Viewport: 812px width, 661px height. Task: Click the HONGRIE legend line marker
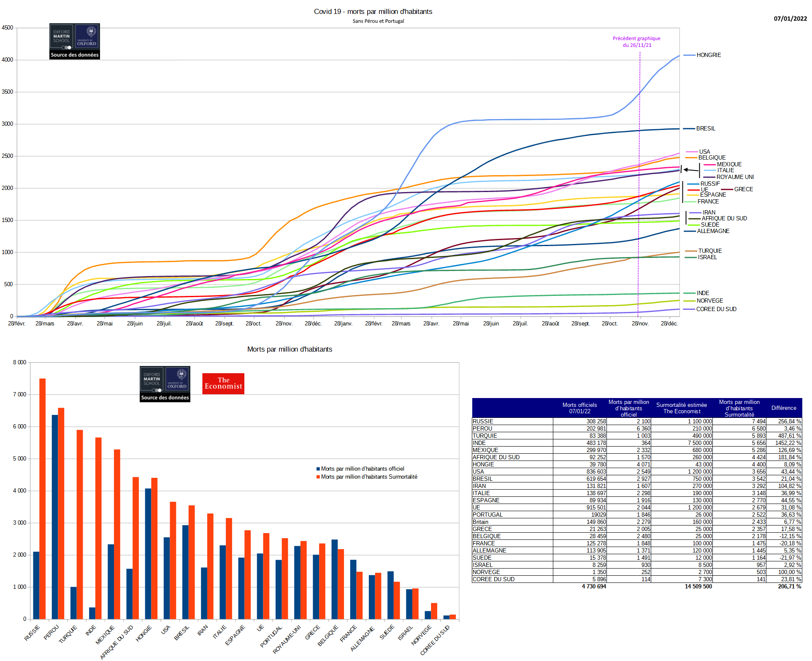(x=689, y=55)
